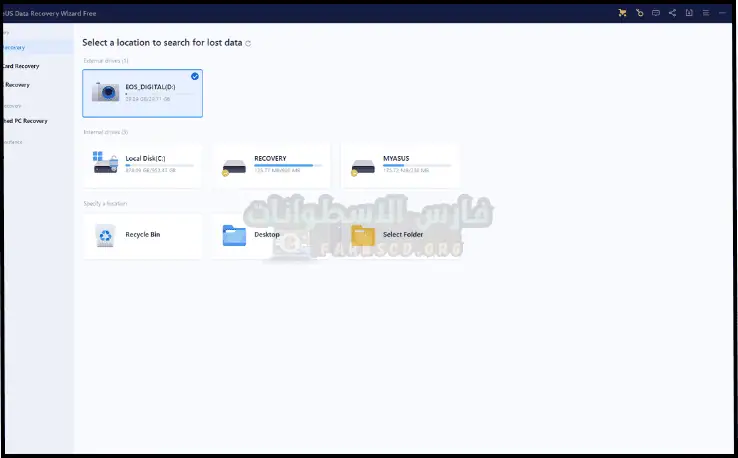The height and width of the screenshot is (458, 738).
Task: Open the Card Recovery sidebar tab
Action: point(22,66)
